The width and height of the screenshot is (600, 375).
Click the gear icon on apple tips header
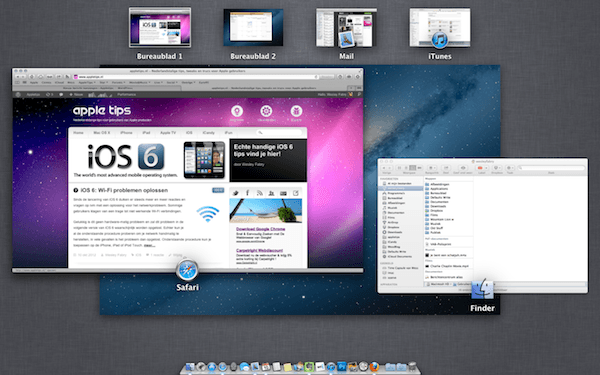coord(266,111)
